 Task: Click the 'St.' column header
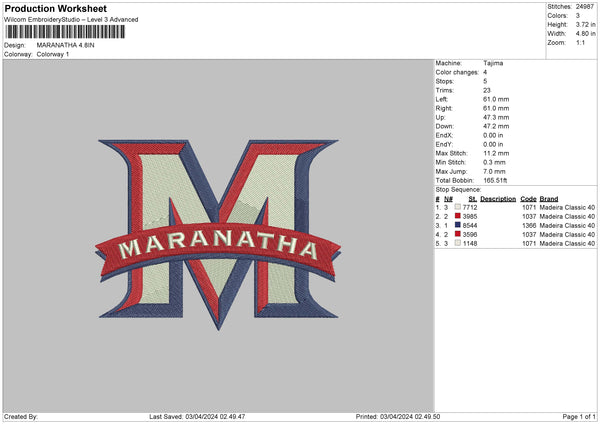(473, 199)
